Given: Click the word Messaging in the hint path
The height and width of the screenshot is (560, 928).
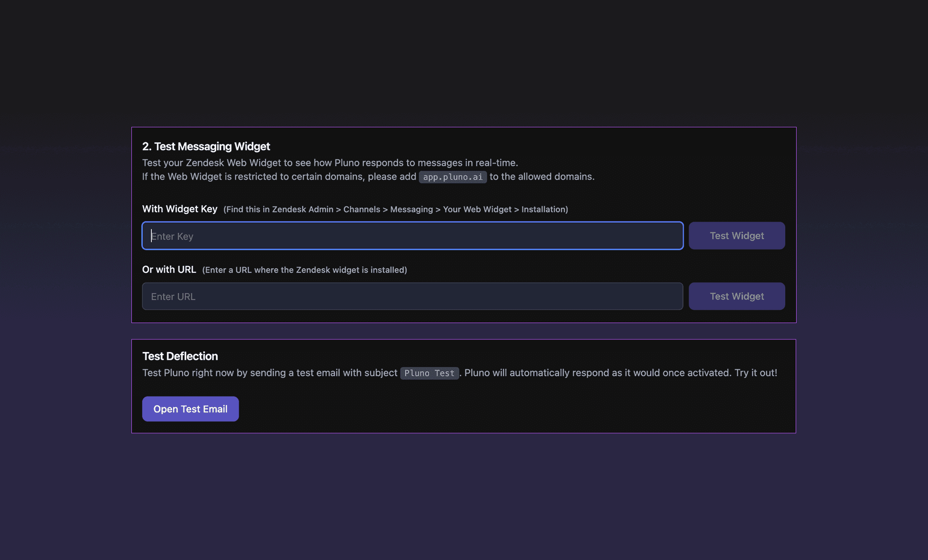Looking at the screenshot, I should coord(411,209).
